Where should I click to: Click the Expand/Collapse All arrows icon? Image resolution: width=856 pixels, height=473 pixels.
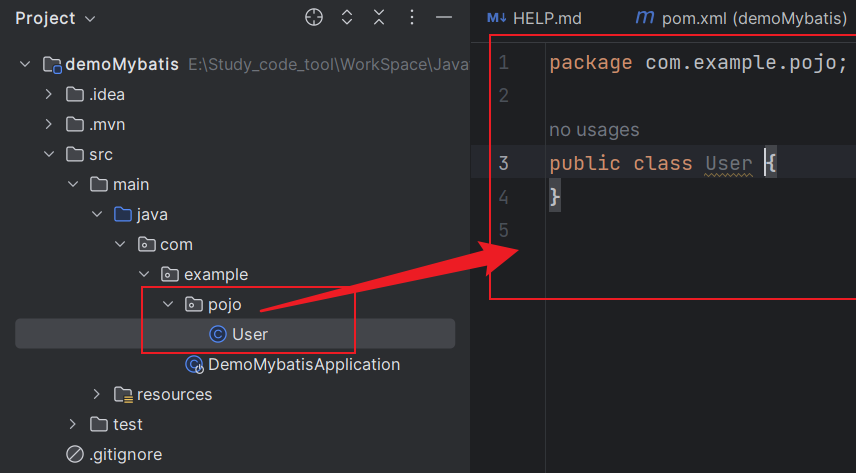347,18
